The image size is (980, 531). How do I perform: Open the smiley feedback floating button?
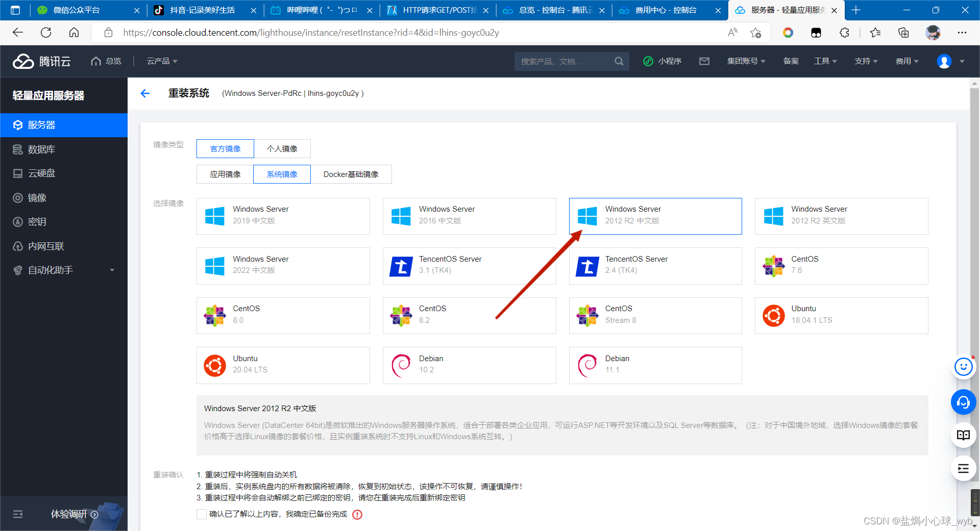coord(963,367)
